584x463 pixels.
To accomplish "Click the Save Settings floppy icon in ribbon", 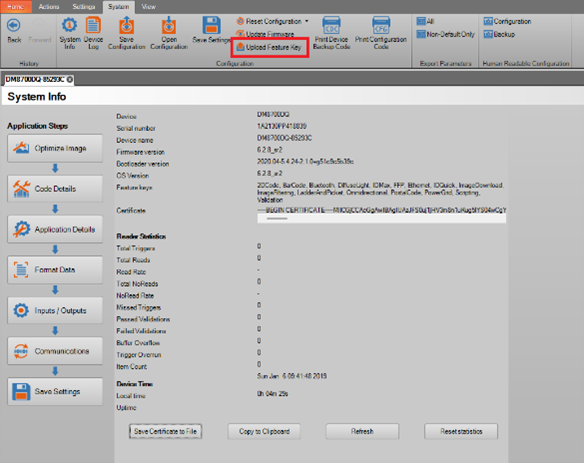I will (211, 26).
